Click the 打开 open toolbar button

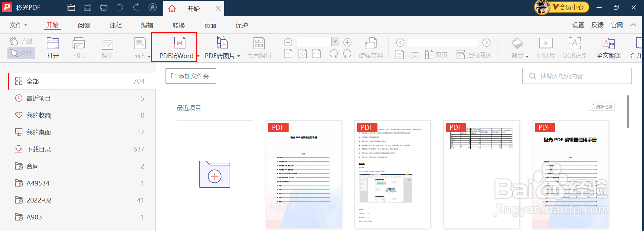point(53,48)
